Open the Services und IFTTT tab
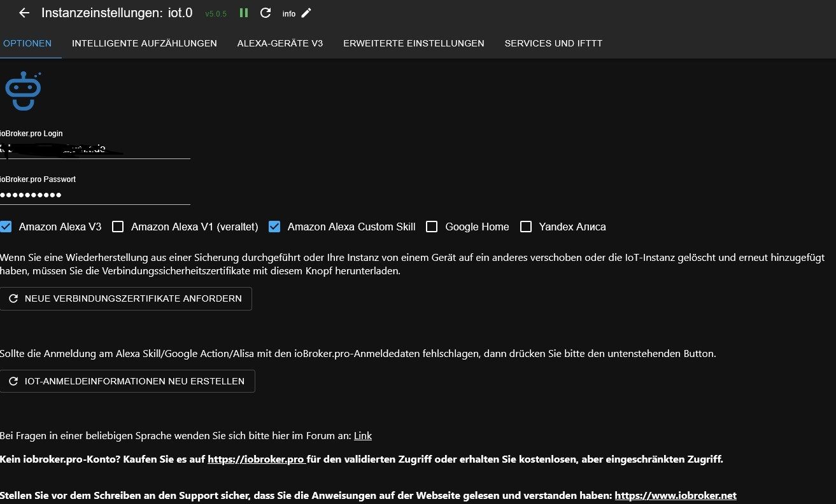 click(x=553, y=43)
